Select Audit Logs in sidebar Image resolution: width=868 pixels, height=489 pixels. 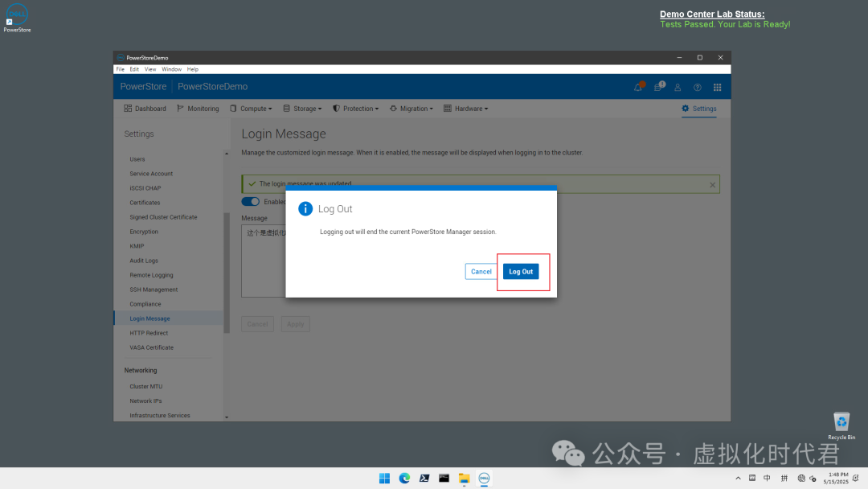[x=144, y=261]
